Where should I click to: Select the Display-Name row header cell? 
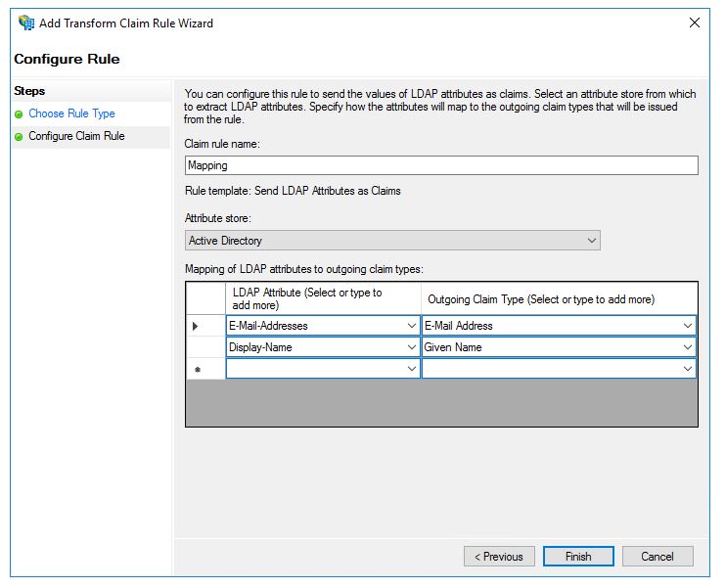point(205,347)
